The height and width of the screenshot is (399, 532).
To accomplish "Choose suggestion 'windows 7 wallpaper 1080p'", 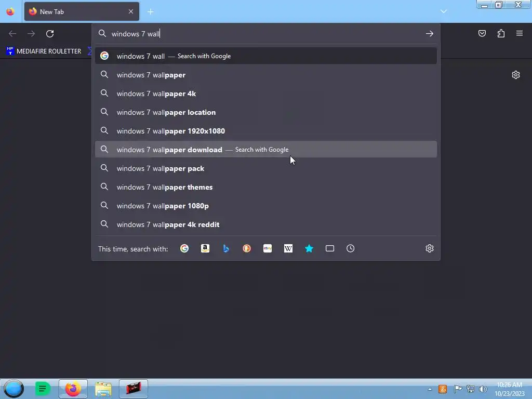I will (266, 206).
